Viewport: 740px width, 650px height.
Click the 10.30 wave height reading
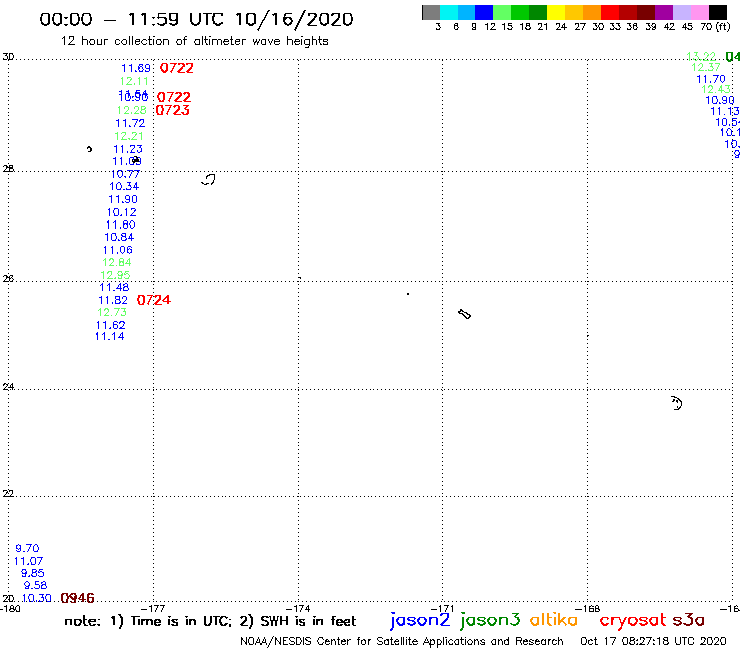point(36,598)
